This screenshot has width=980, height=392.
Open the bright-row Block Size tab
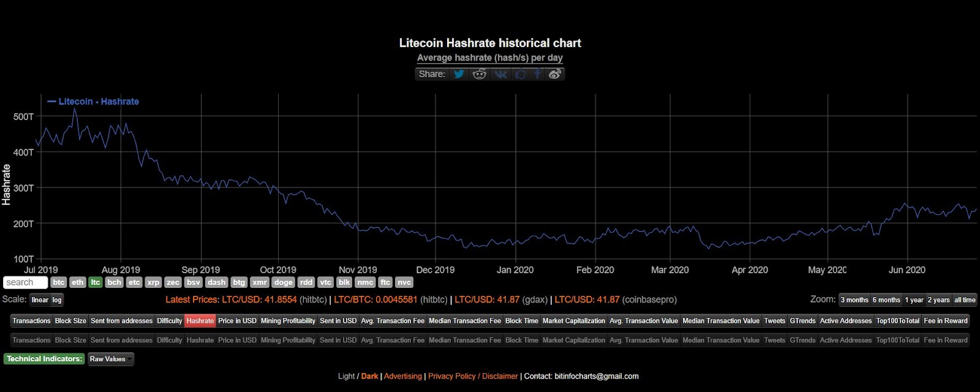click(x=70, y=321)
